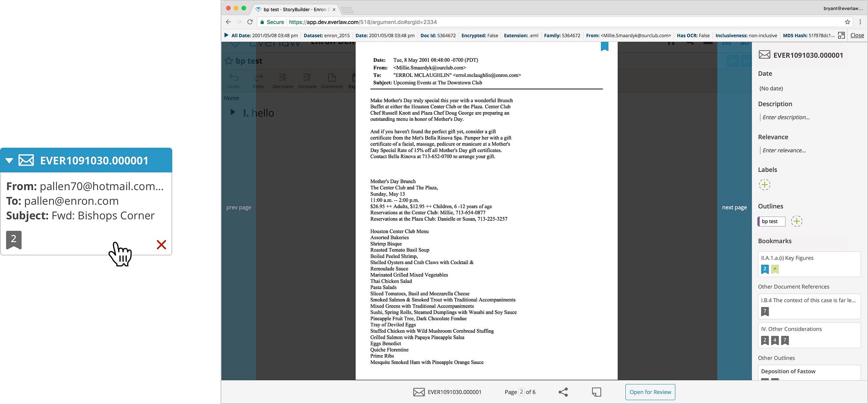This screenshot has width=868, height=404.
Task: Click the Close link in the metadata bar
Action: point(857,35)
